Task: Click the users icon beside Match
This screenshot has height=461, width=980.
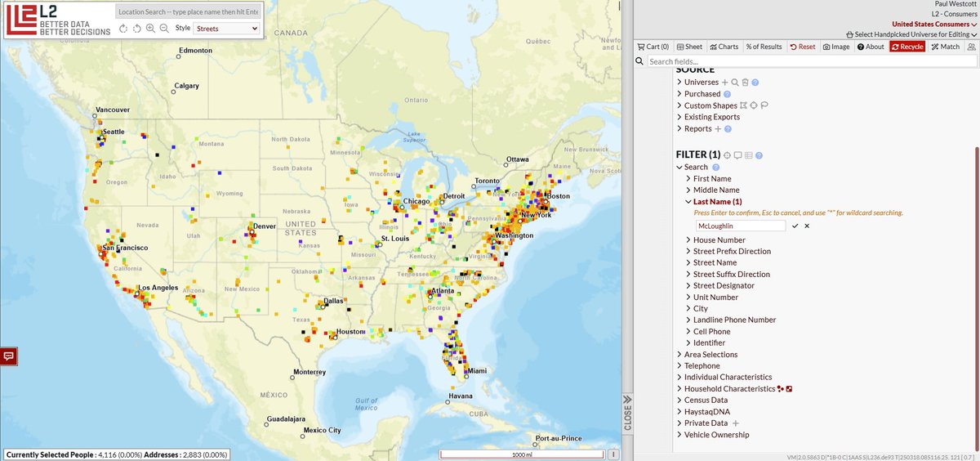Action: tap(971, 47)
